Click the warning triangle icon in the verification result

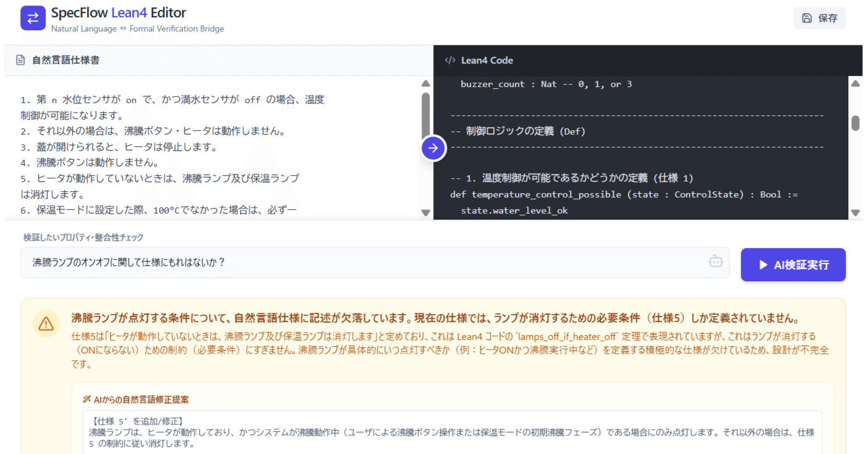click(x=46, y=323)
